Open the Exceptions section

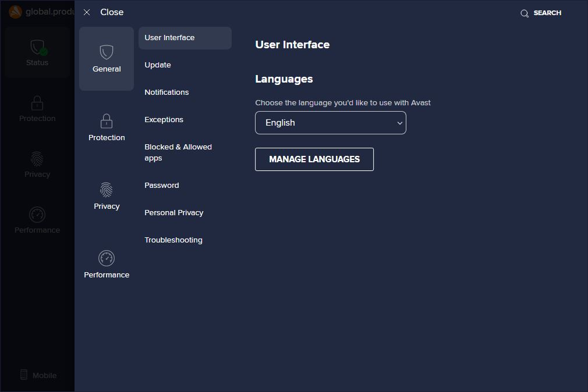click(x=164, y=120)
